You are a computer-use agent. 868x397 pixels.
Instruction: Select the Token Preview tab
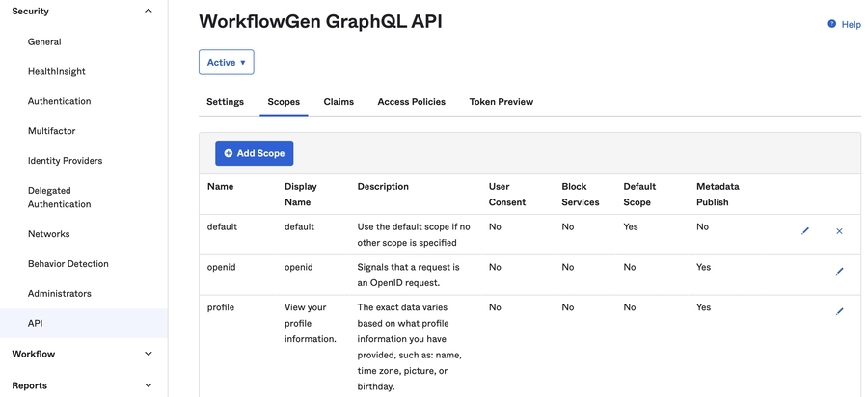point(501,102)
